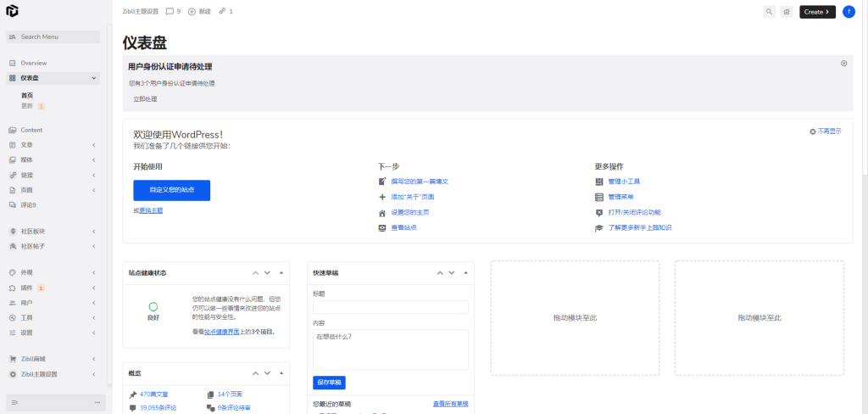Expand the 文章 sidebar menu chevron
Viewport: 868px width, 414px height.
(94, 145)
